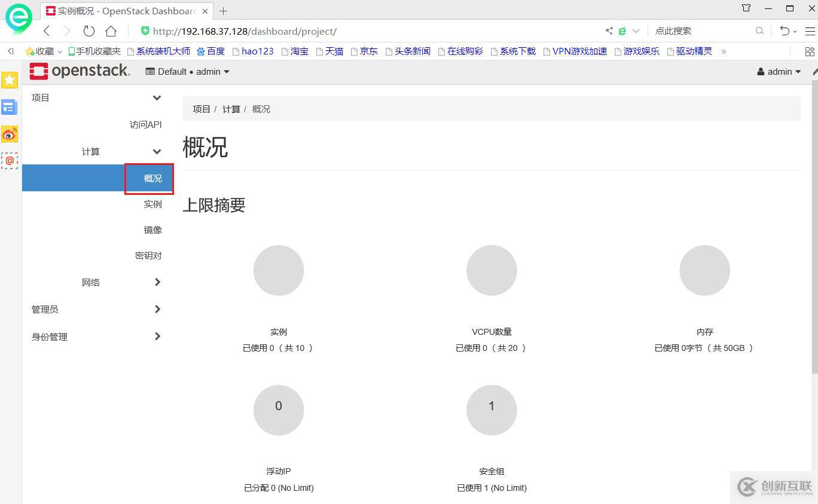This screenshot has width=818, height=504.
Task: Open the 系统下载 bookmark
Action: tap(513, 51)
